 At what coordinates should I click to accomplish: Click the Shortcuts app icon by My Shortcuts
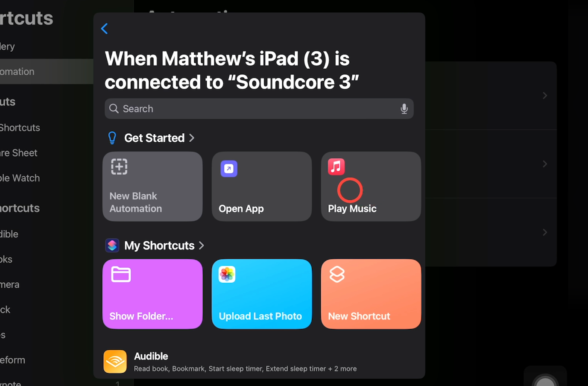tap(112, 246)
